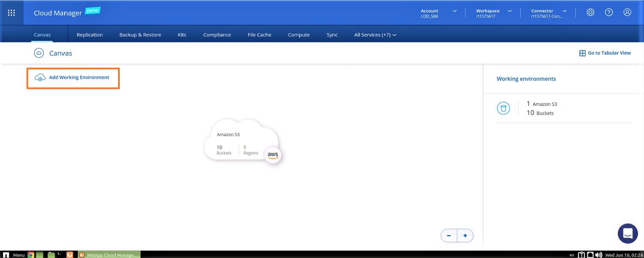The image size is (644, 258).
Task: Open the All Services (+7) menu
Action: coord(375,35)
